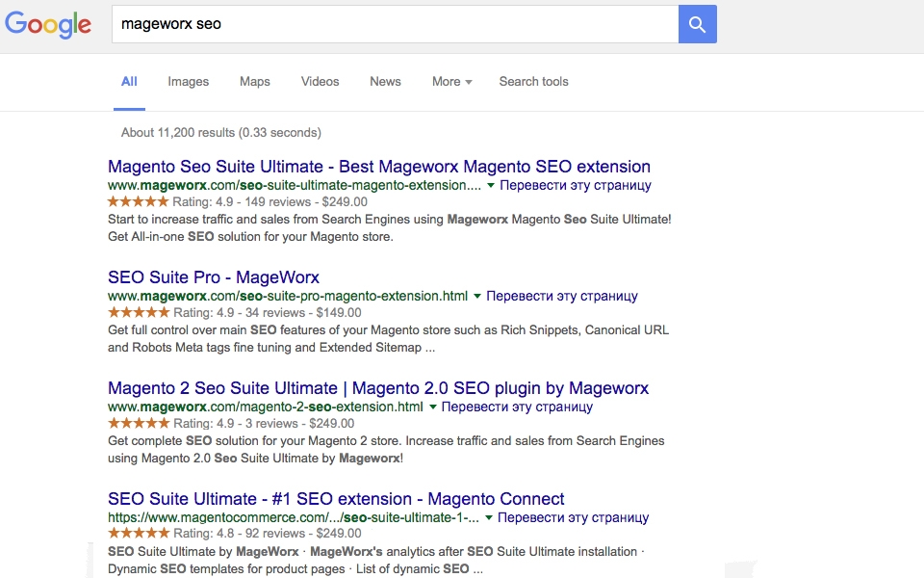Open Magento 2 Seo Suite Ultimate result
The height and width of the screenshot is (578, 924).
pyautogui.click(x=377, y=388)
